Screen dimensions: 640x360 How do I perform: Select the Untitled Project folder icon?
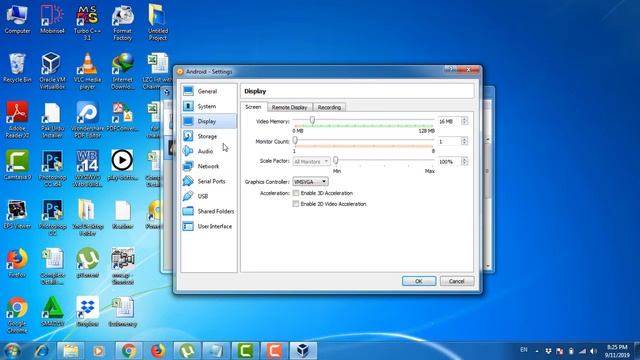158,23
